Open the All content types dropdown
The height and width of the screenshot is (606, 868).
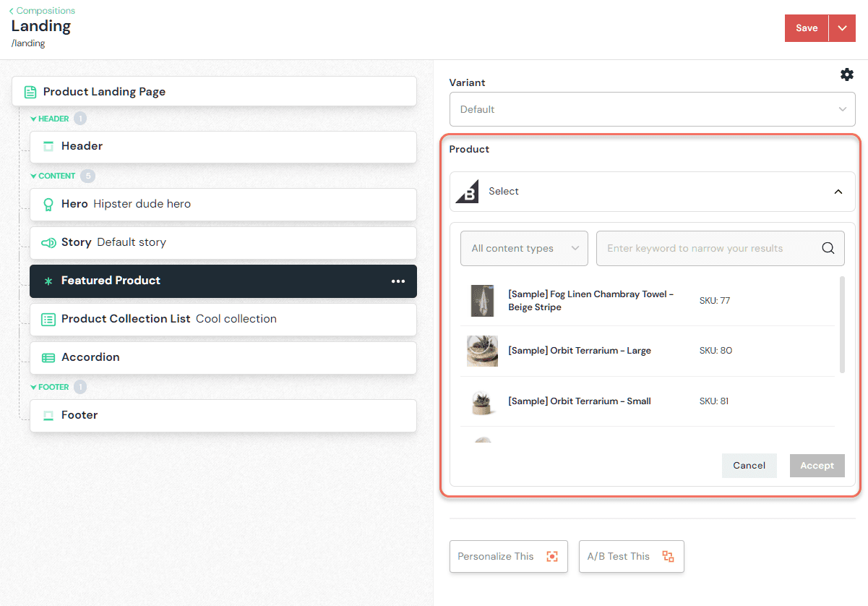524,247
